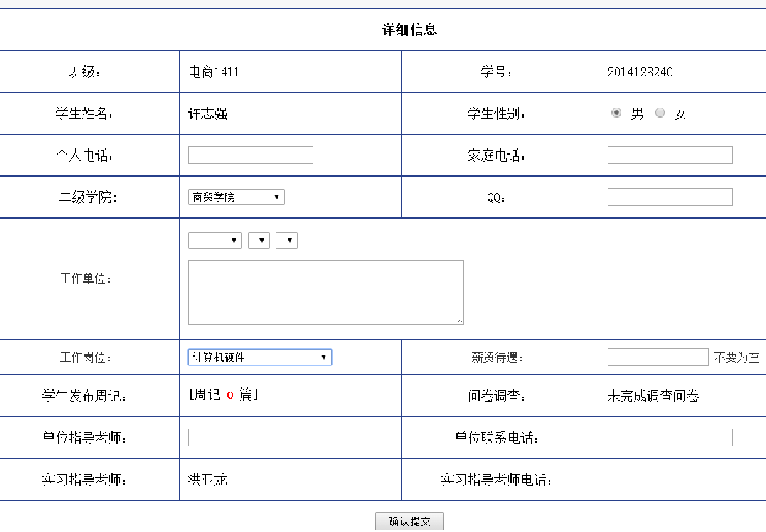
Task: Click the 学生性别 label
Action: coord(496,114)
